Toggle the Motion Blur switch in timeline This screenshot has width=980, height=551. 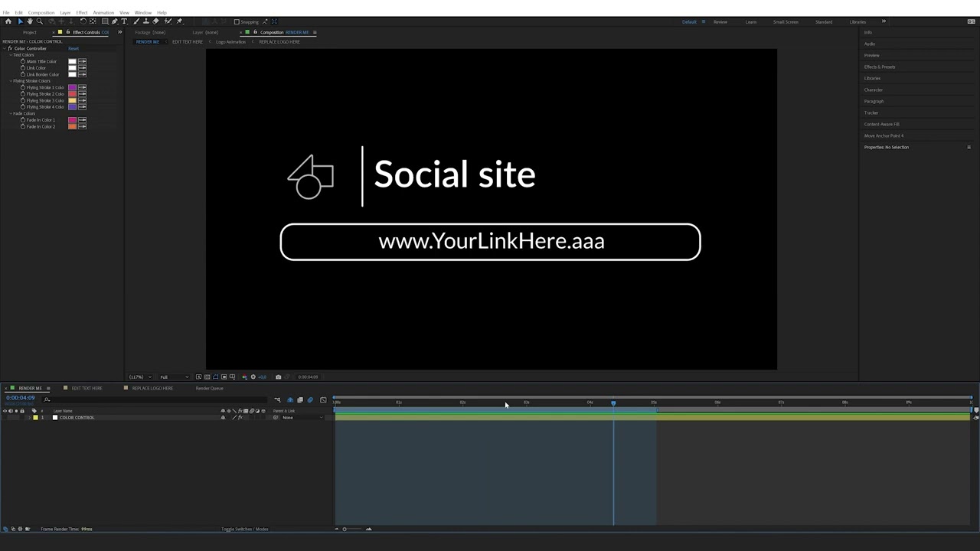tap(310, 399)
